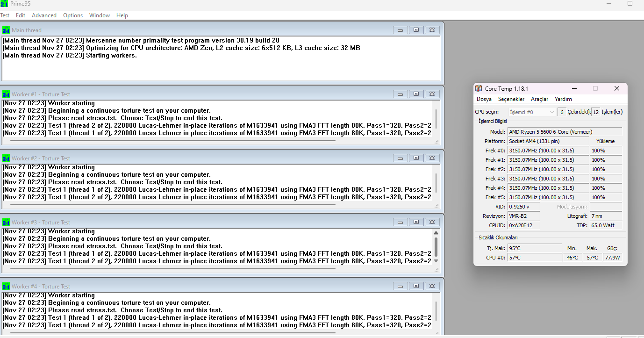Close the Worker #3 Torture Test window
Screen dimensions: 644x338
432,222
